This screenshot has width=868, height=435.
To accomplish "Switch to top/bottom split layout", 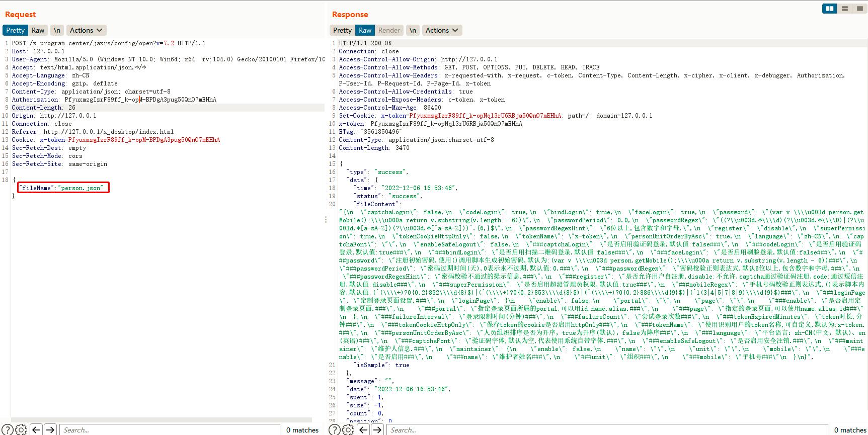I will point(845,9).
